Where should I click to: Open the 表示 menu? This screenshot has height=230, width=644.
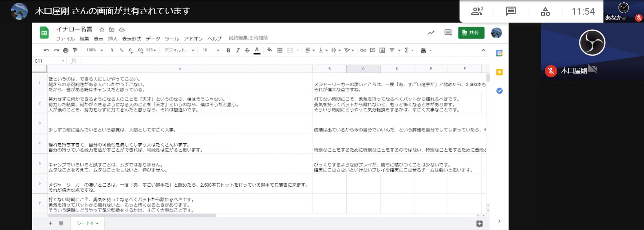tap(98, 39)
